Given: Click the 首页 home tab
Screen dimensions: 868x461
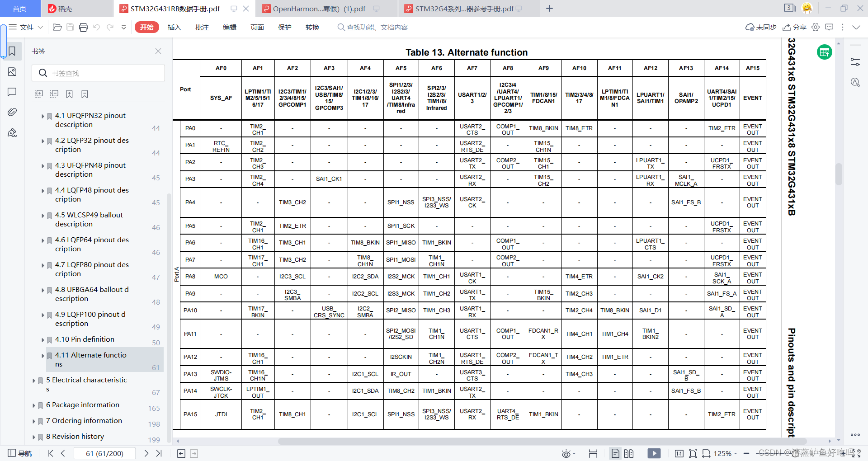Looking at the screenshot, I should [19, 9].
